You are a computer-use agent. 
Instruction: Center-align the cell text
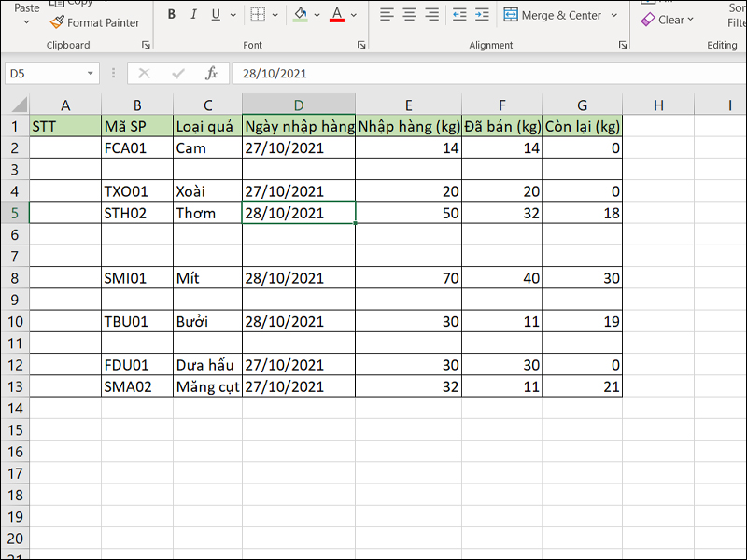pos(409,15)
